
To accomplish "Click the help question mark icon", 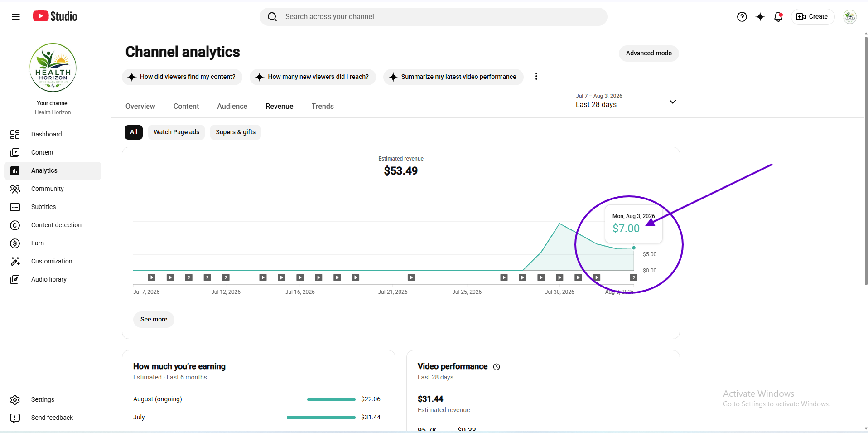I will 742,17.
